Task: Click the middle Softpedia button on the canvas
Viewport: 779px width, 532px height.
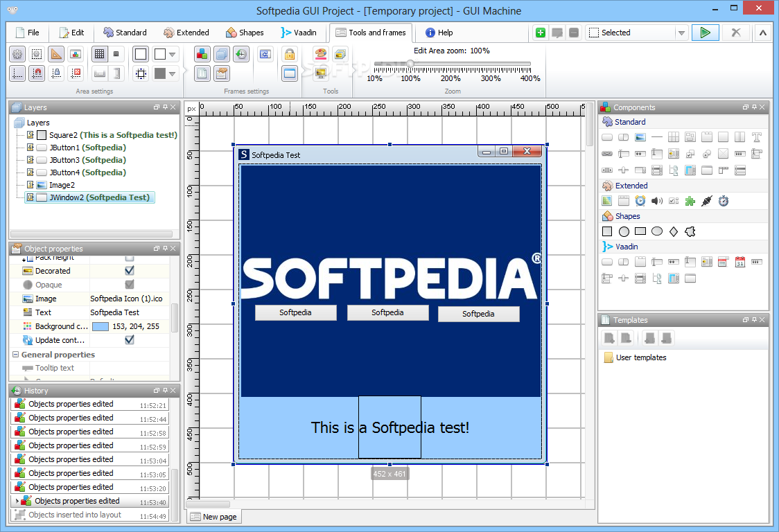Action: (387, 312)
